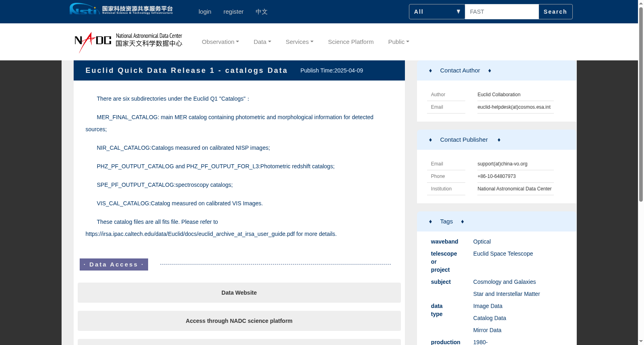Click the scrollbar up arrow

(641, 3)
